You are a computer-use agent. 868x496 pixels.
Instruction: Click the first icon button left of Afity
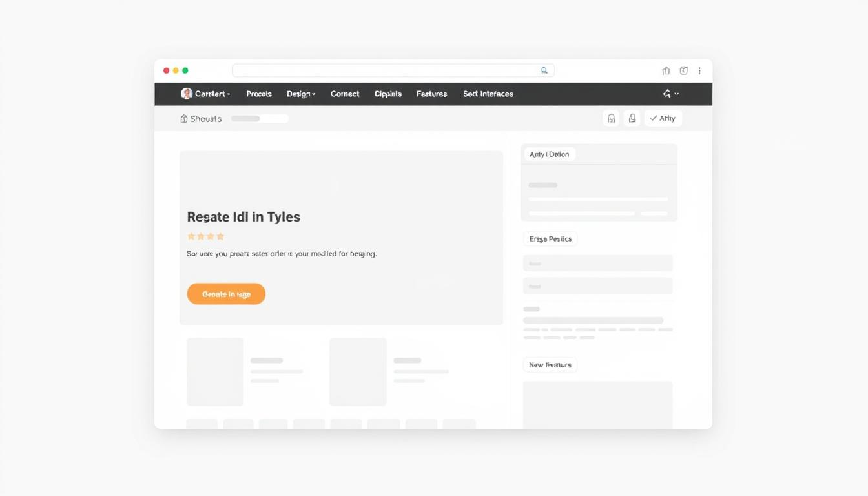point(611,118)
